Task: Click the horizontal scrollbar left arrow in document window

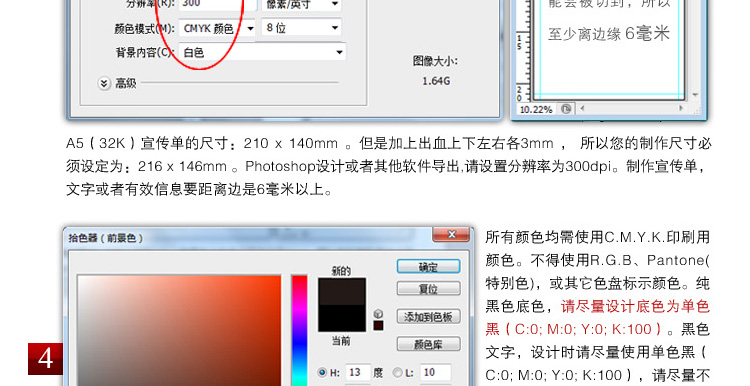Action: [582, 109]
